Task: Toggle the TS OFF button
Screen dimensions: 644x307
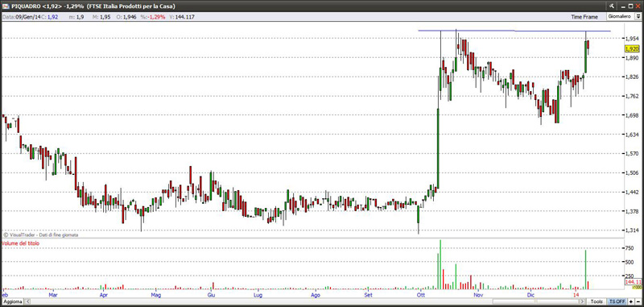Action: tap(617, 301)
